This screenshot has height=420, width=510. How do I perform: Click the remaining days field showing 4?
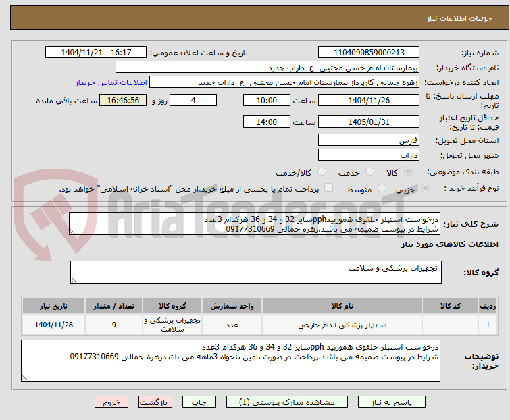tap(193, 100)
